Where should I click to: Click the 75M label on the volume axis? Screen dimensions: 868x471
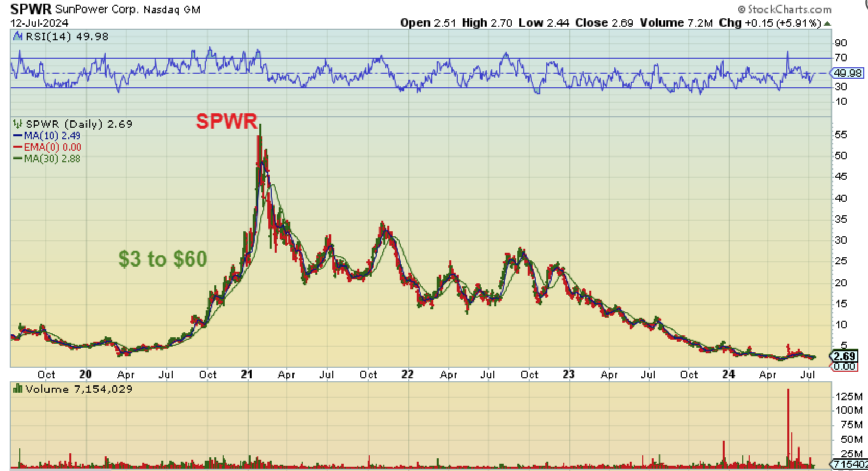[x=851, y=425]
